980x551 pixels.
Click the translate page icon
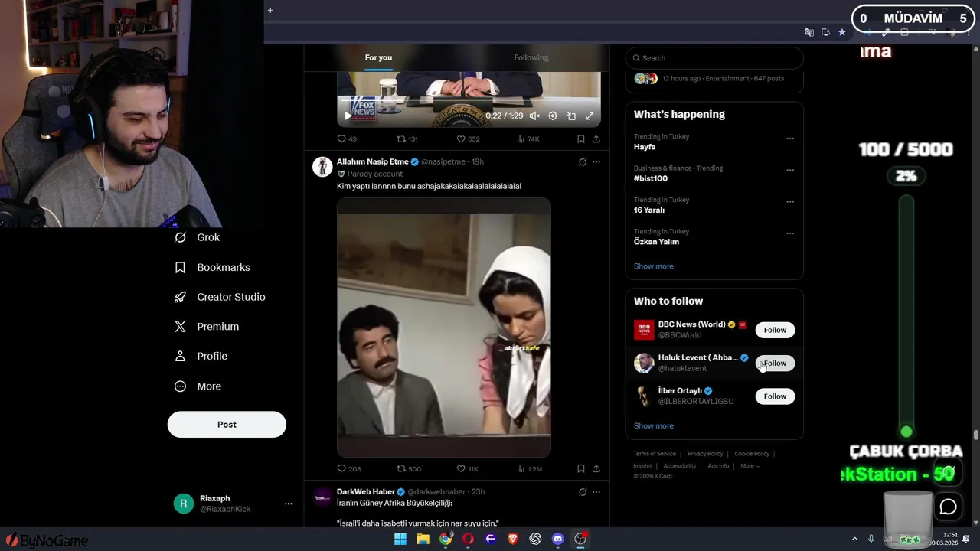click(809, 32)
